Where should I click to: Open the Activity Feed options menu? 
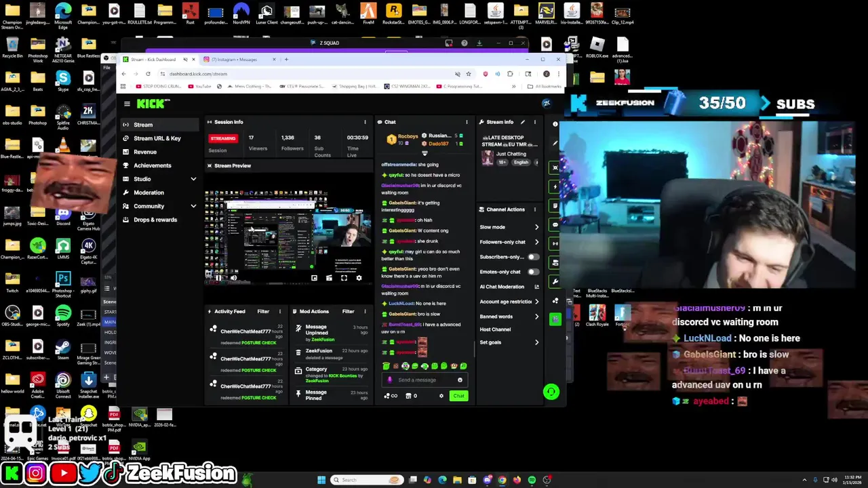[x=279, y=311]
